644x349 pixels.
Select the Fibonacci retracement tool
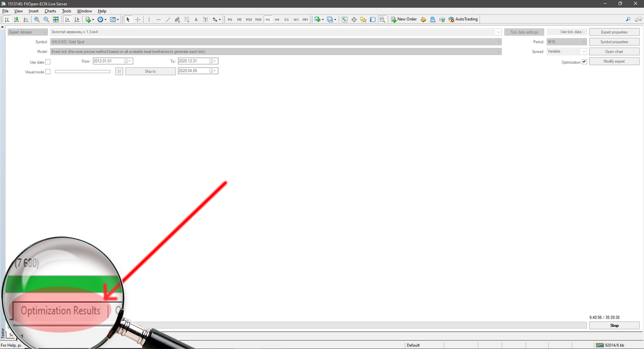coord(187,19)
